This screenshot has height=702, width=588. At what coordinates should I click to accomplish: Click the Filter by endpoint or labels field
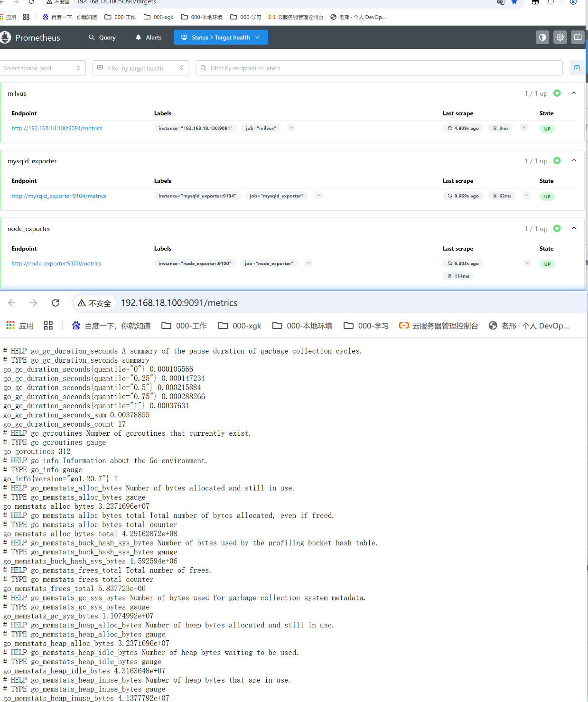point(379,68)
